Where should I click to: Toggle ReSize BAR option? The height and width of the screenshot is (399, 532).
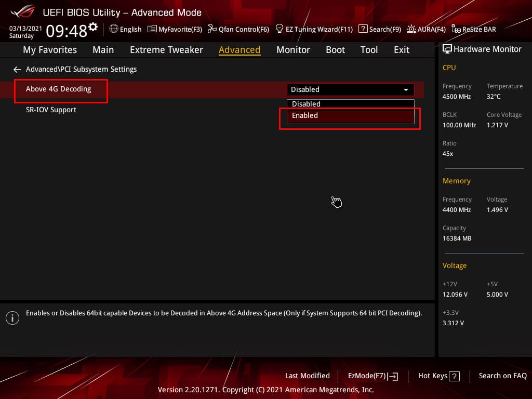(x=474, y=29)
